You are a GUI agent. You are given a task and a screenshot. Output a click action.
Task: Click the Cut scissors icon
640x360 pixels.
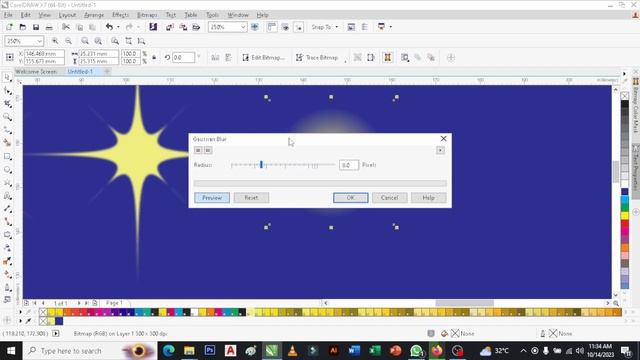66,27
